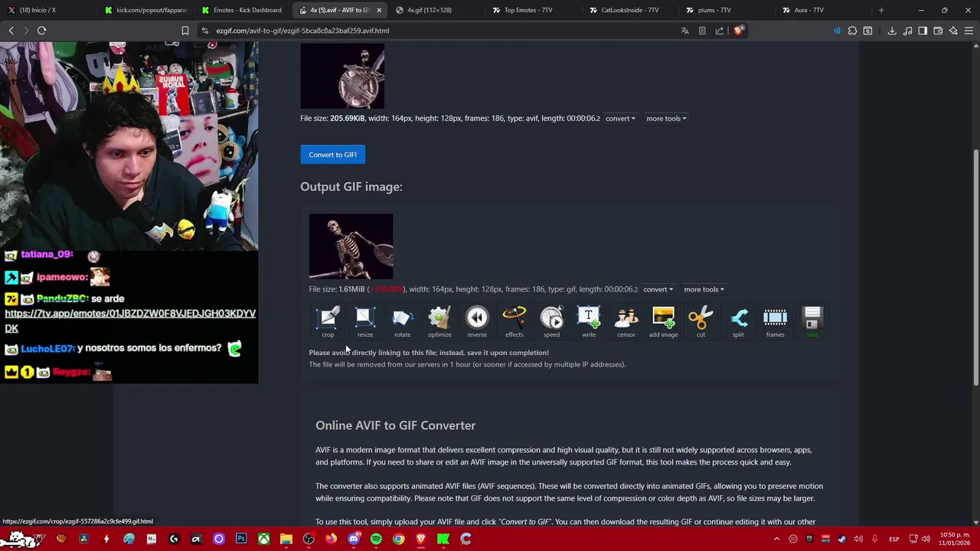Expand convert dropdown under source AVIF info
This screenshot has width=980, height=551.
tap(620, 119)
